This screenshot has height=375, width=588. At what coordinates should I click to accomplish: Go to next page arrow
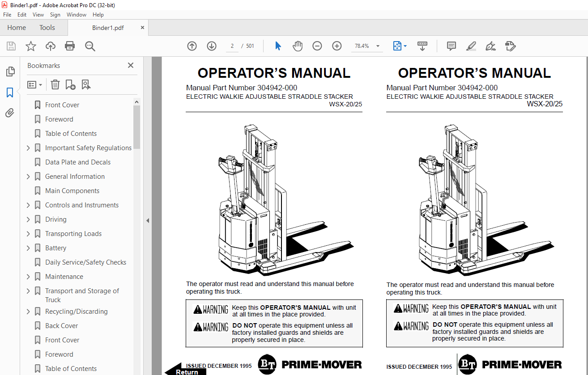point(212,46)
